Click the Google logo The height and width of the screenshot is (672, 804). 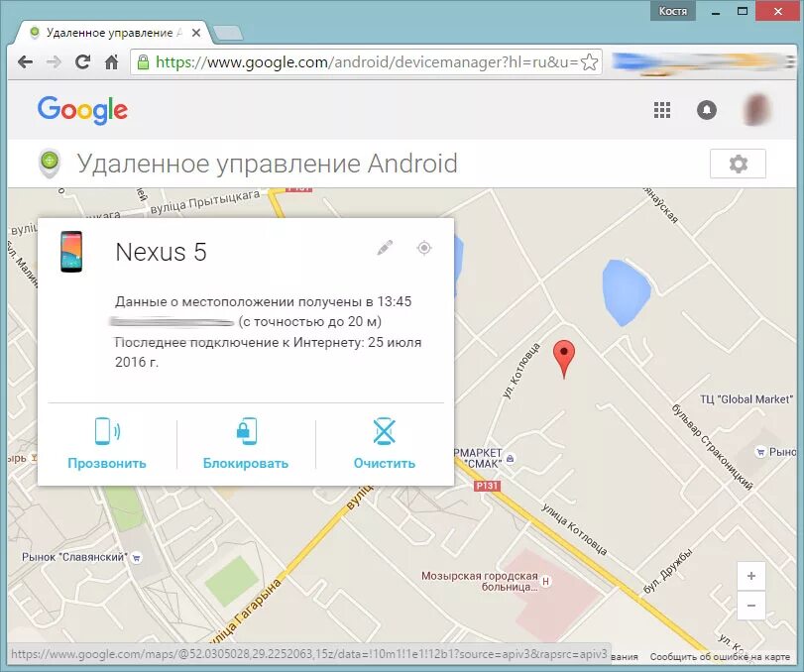[82, 110]
